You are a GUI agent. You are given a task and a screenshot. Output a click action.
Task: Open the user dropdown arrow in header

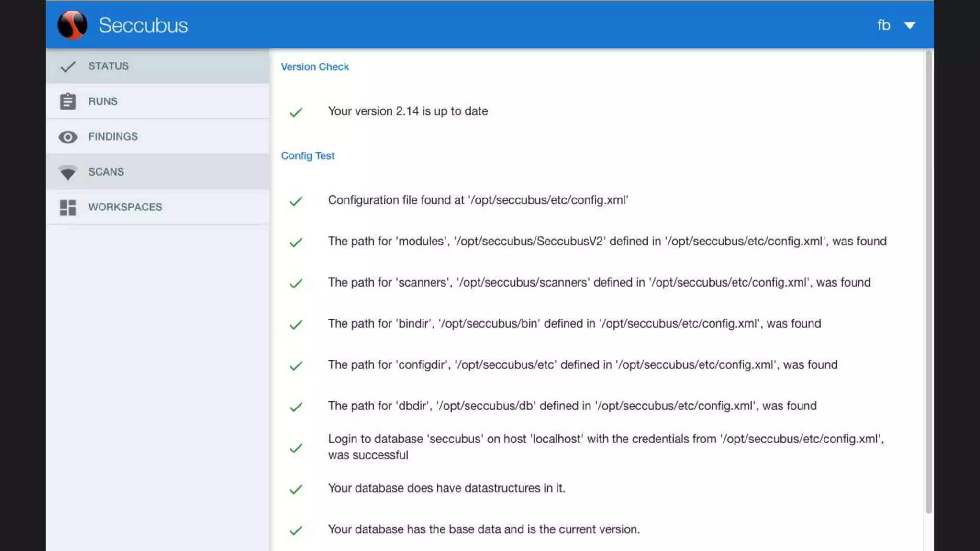tap(910, 25)
